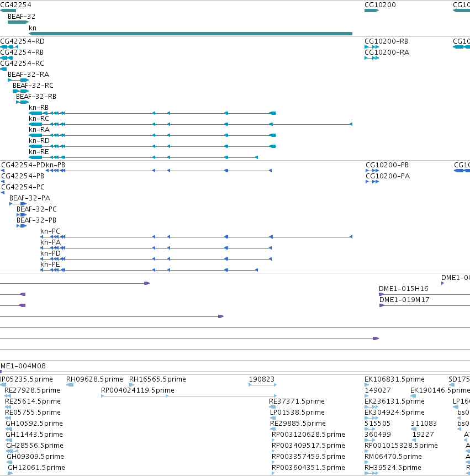Image resolution: width=470 pixels, height=476 pixels.
Task: Click BAC clone DME1-019M17
Action: coord(404,300)
